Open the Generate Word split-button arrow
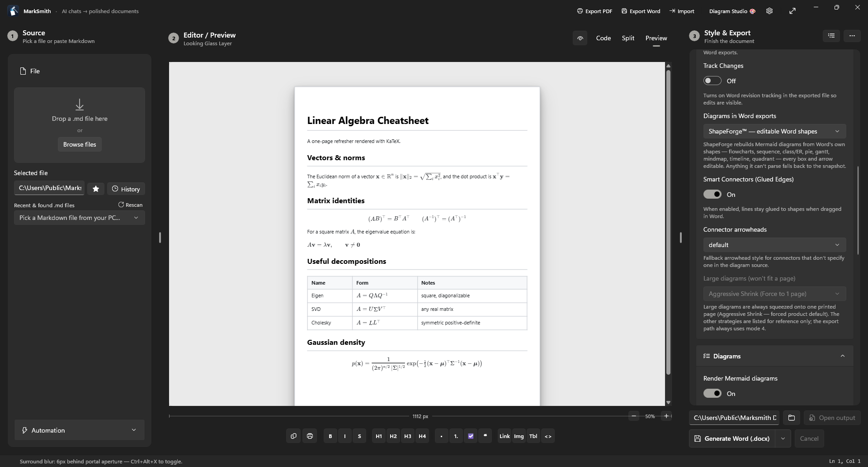 click(x=783, y=438)
